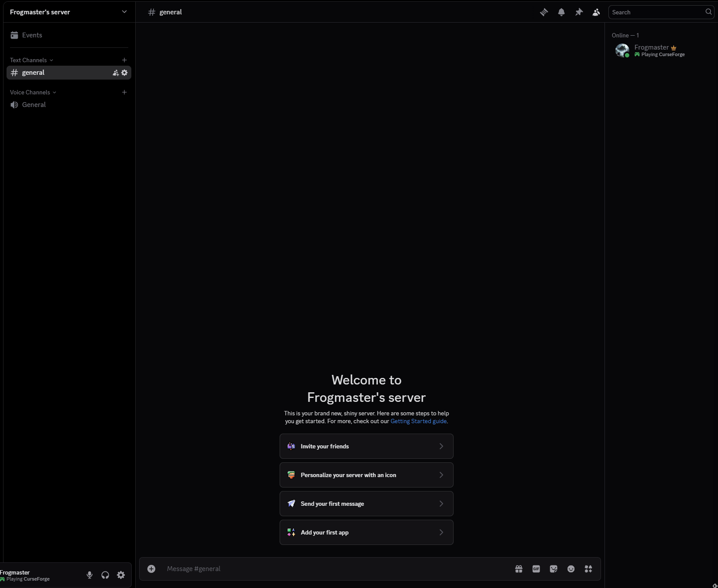This screenshot has height=588, width=718.
Task: Open the emoji picker
Action: (571, 569)
